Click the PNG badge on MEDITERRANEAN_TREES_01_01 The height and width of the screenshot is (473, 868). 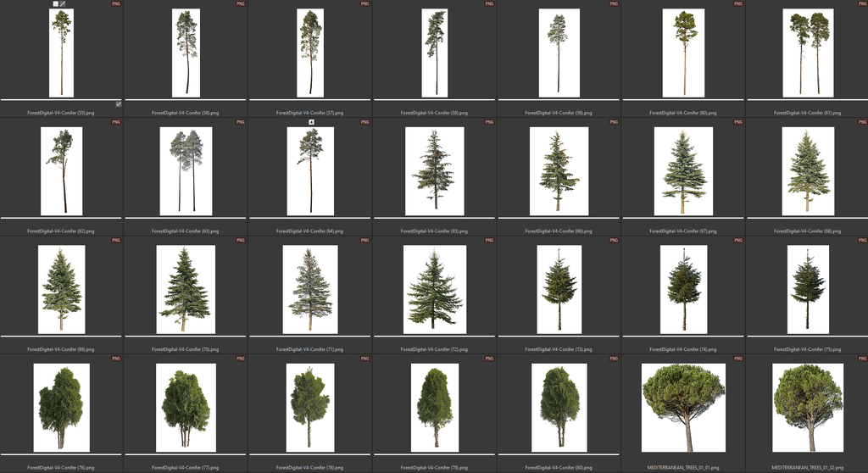pyautogui.click(x=737, y=359)
